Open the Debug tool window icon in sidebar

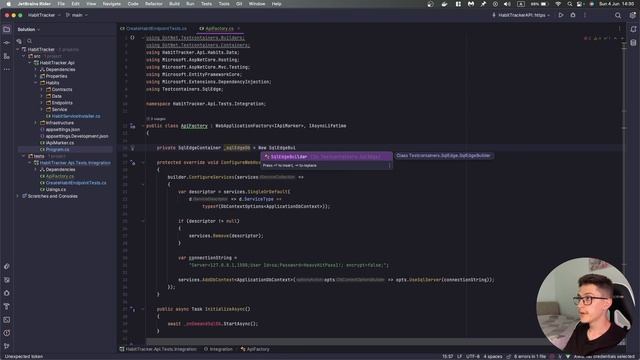pyautogui.click(x=7, y=293)
